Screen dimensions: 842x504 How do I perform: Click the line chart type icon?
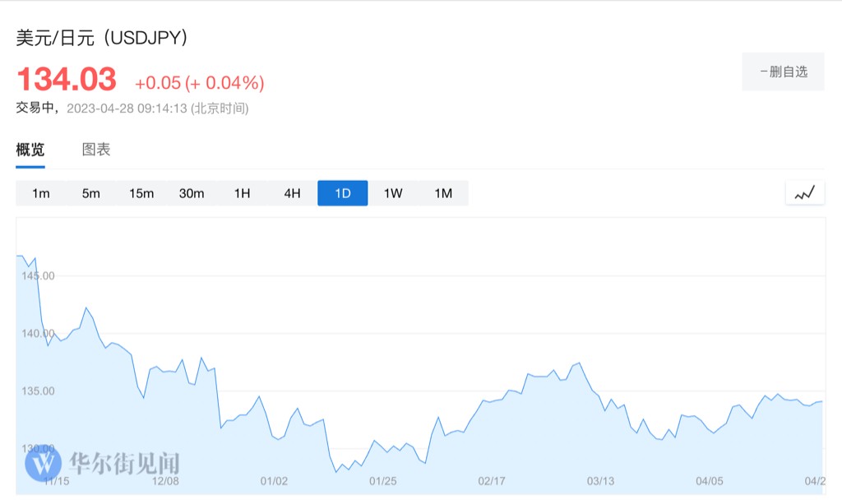[x=804, y=193]
